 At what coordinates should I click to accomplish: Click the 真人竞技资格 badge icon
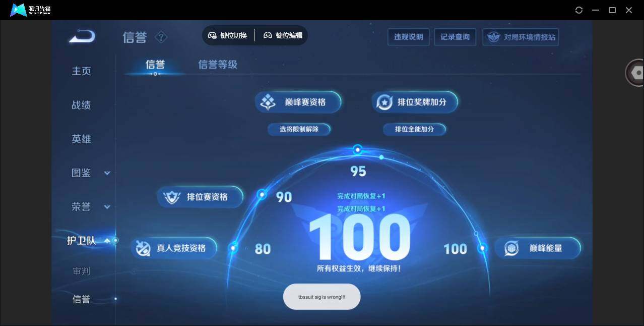pyautogui.click(x=144, y=248)
